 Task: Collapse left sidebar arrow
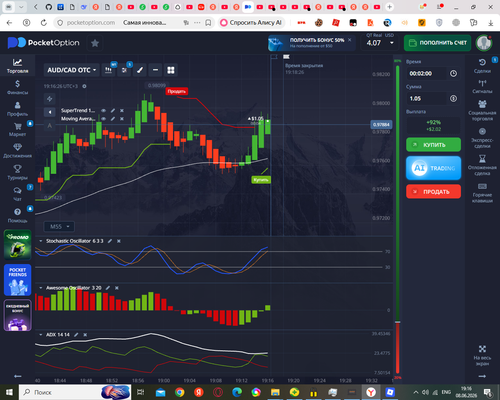pos(17,376)
